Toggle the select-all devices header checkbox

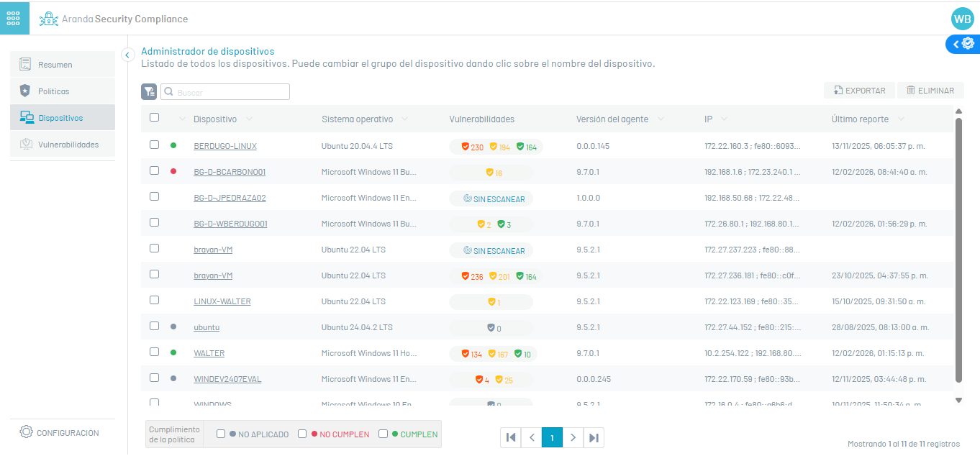[x=154, y=118]
